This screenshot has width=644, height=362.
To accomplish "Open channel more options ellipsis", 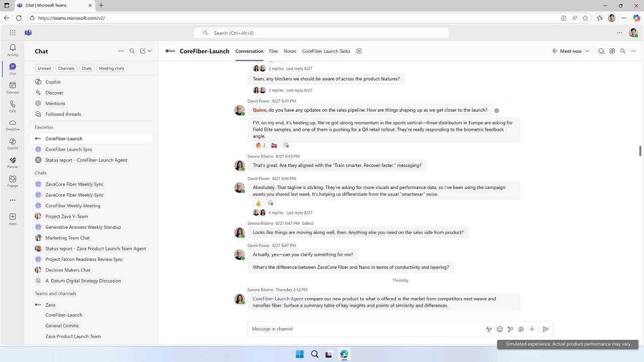I will [633, 51].
